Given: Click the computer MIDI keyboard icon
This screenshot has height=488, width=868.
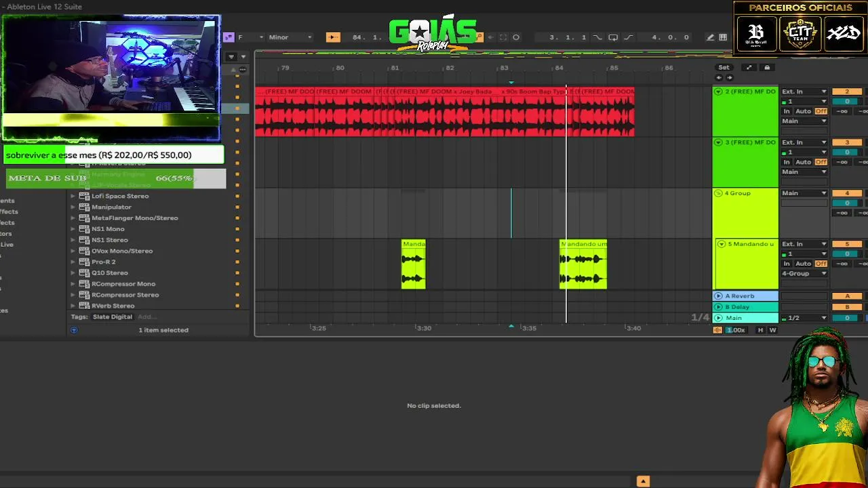Looking at the screenshot, I should coord(723,37).
